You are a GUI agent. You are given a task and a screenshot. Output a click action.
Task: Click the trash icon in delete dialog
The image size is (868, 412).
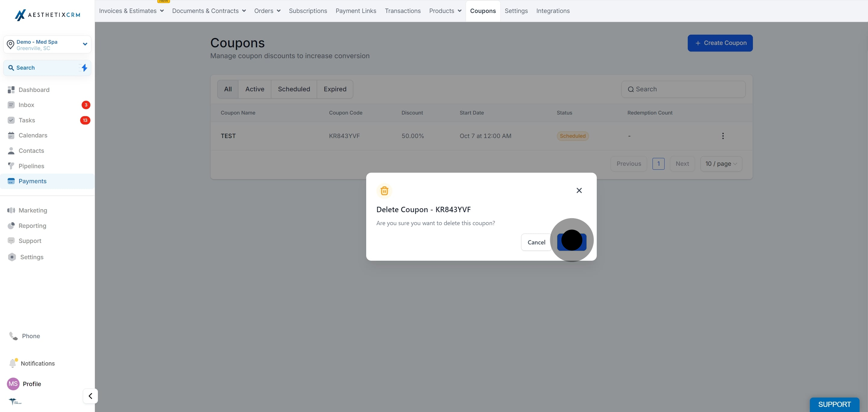tap(384, 191)
